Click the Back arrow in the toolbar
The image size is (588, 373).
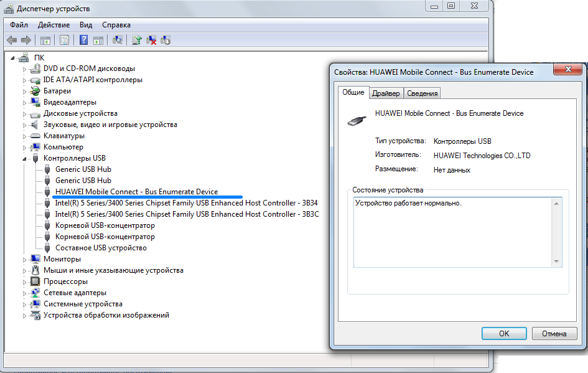coord(12,40)
